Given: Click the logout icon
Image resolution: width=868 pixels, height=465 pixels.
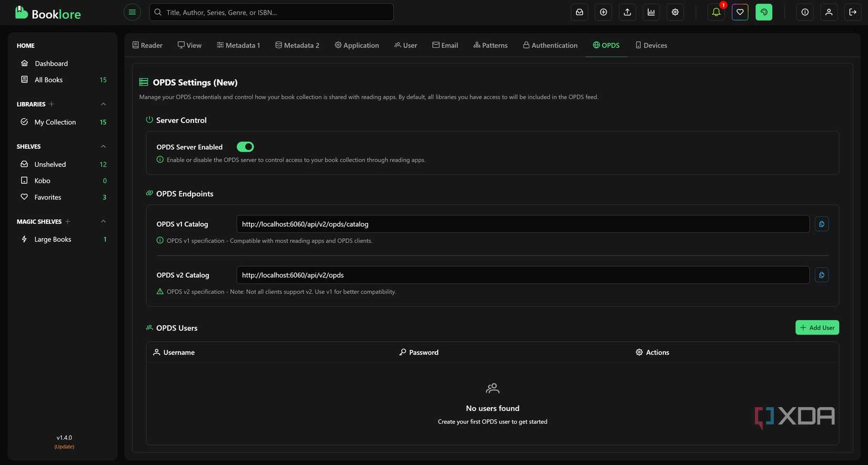Looking at the screenshot, I should coord(853,12).
